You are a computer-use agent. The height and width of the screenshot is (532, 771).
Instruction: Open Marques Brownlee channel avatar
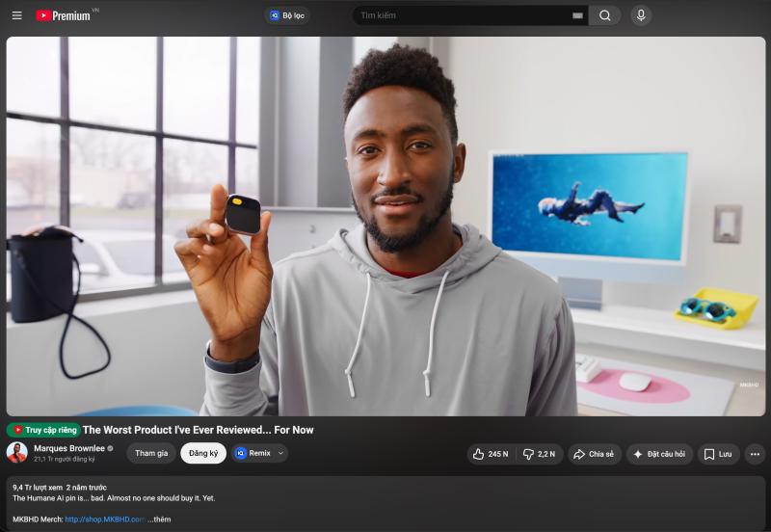click(17, 452)
